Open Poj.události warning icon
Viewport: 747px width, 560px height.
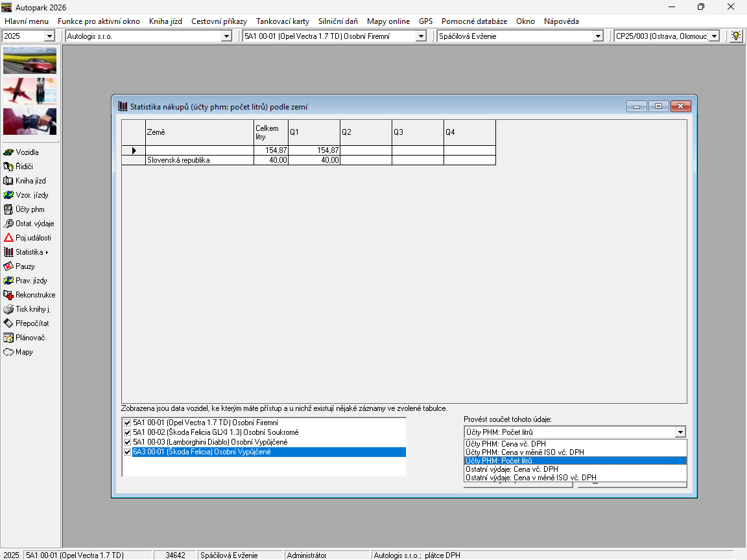9,238
